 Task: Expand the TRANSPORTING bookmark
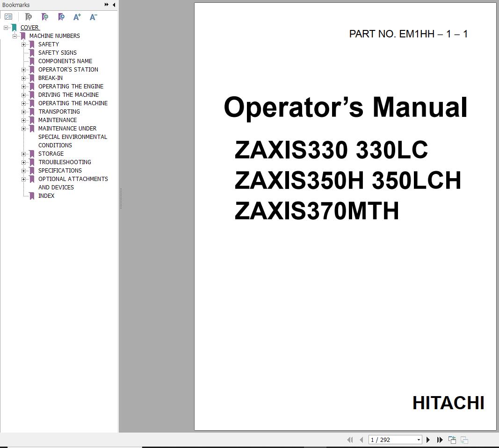click(x=23, y=112)
